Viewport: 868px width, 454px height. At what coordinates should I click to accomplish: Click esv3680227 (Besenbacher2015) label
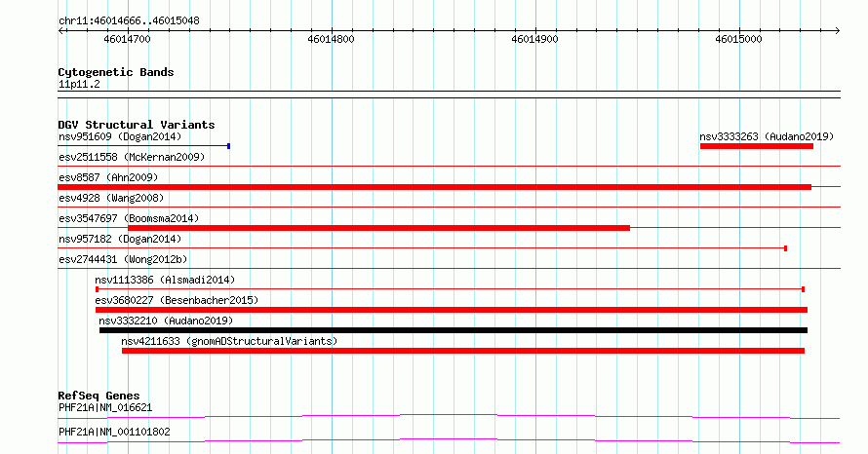177,300
